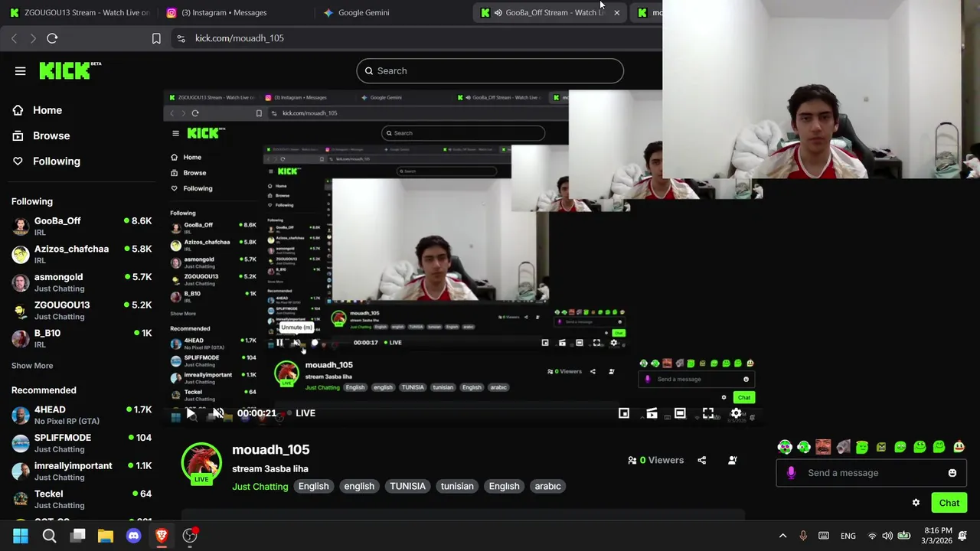Open Browse in Kick sidebar

tap(51, 135)
